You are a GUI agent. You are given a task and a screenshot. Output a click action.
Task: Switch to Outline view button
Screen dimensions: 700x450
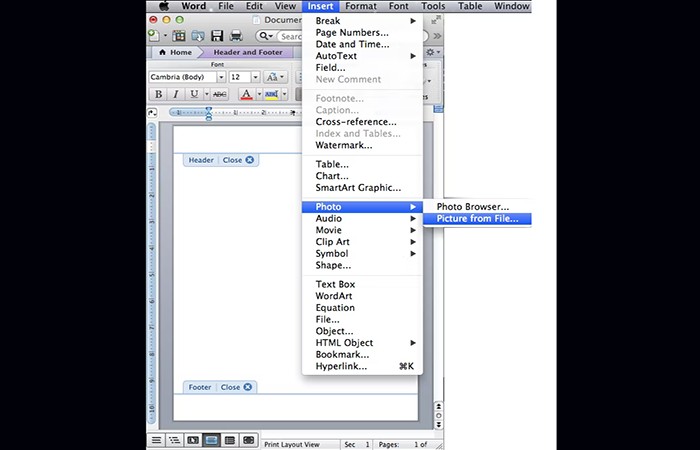click(x=175, y=441)
